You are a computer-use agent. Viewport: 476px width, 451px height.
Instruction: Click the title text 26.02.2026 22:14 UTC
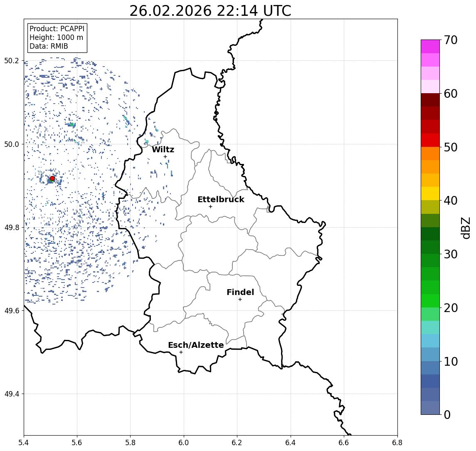click(210, 11)
